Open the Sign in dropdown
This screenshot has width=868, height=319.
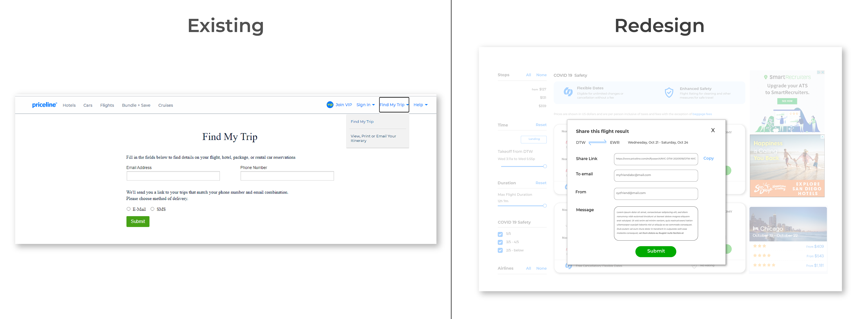[365, 105]
